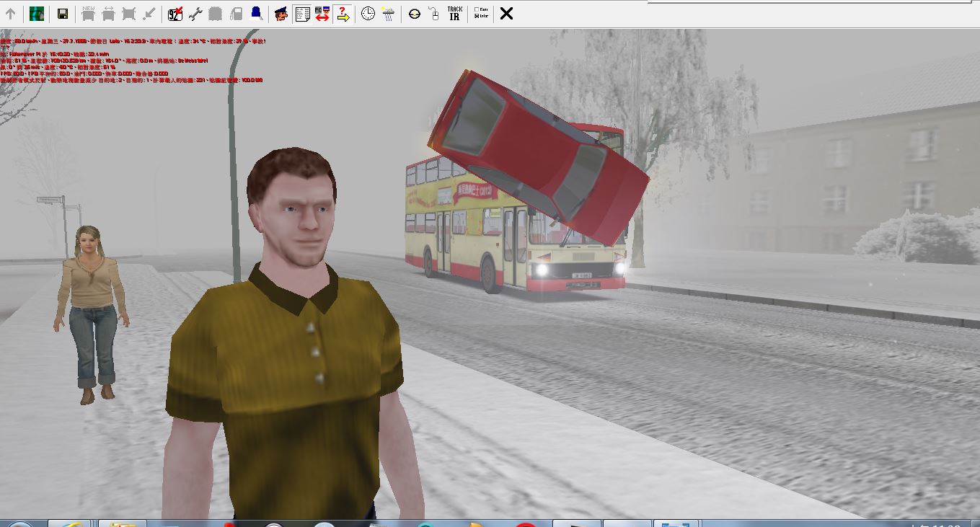Click the driver face with cap icon
The image size is (980, 527).
tap(282, 14)
